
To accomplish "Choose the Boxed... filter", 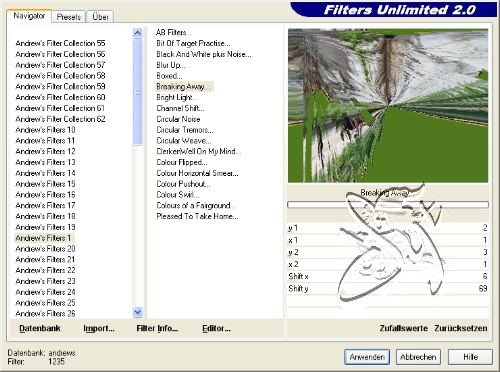I will (x=169, y=76).
